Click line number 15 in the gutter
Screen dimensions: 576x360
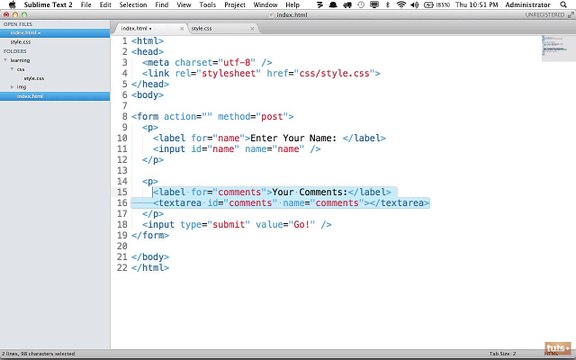click(x=122, y=192)
